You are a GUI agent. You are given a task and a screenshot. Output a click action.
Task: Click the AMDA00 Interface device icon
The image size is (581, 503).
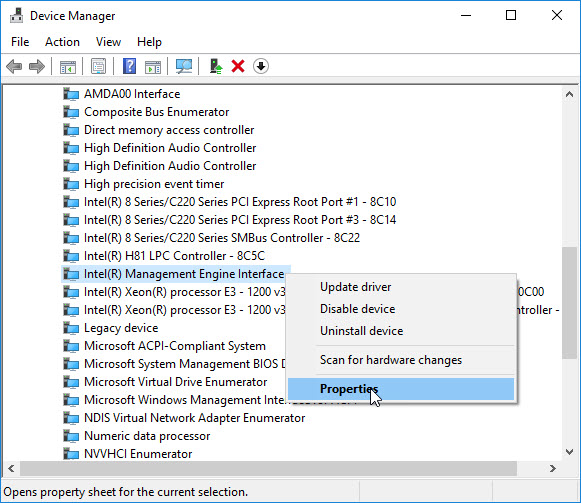pyautogui.click(x=71, y=94)
